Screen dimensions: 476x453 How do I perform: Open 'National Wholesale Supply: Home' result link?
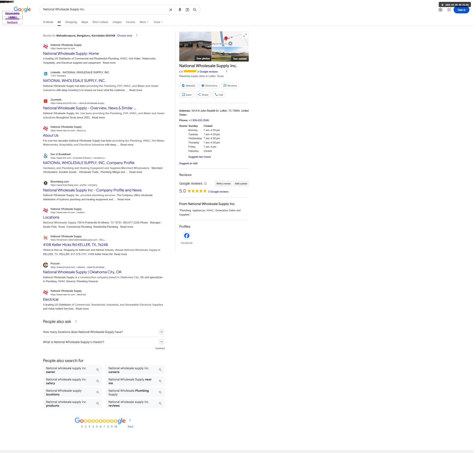71,54
